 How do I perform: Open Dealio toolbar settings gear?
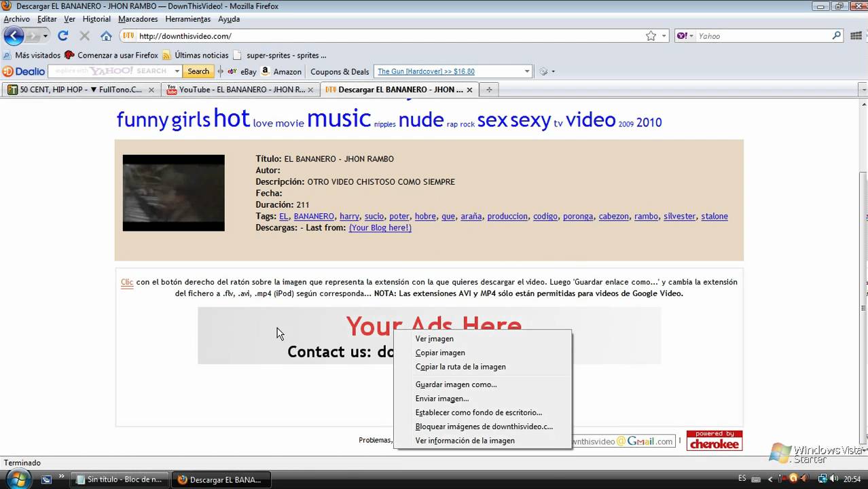click(x=543, y=71)
